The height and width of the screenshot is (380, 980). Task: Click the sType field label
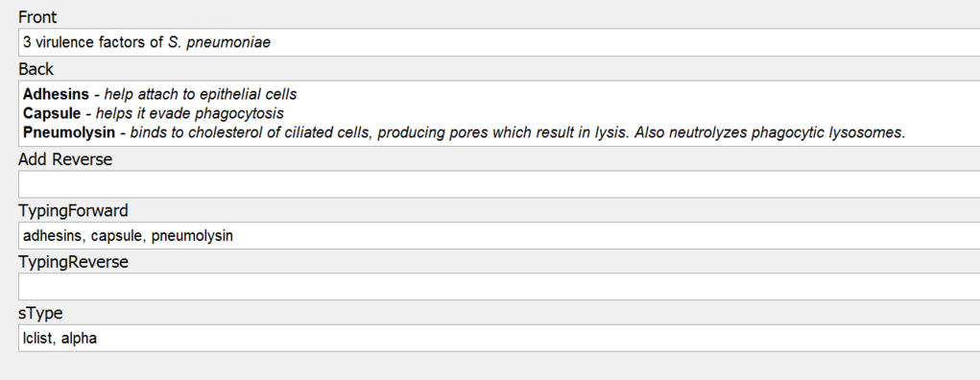coord(40,313)
